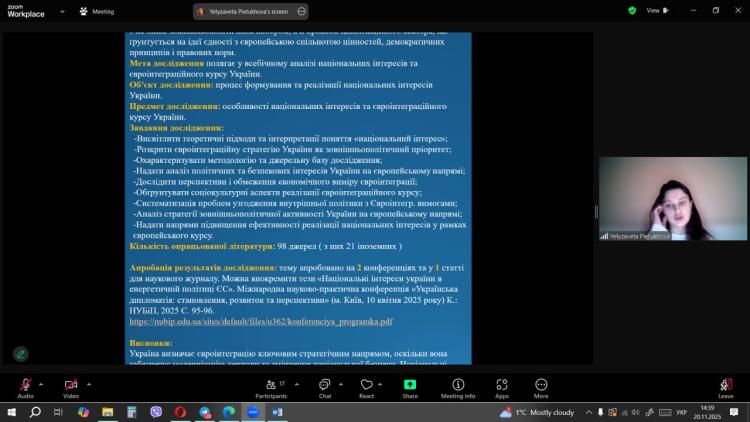Switch to the Zoom taskbar icon
Image resolution: width=750 pixels, height=422 pixels.
click(x=253, y=412)
